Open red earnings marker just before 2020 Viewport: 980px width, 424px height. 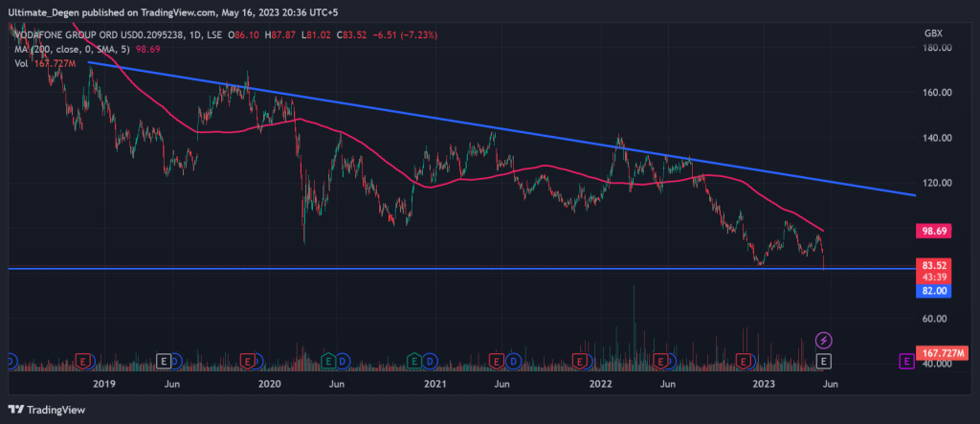(248, 360)
